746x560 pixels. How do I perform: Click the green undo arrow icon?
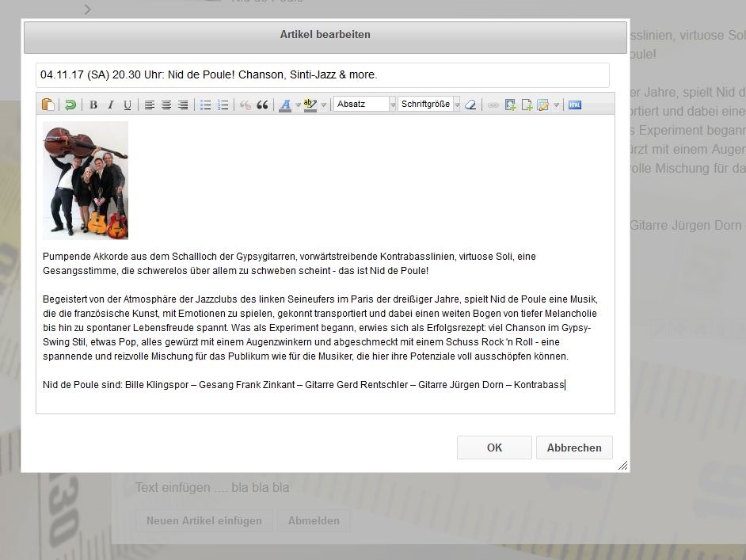pos(70,105)
